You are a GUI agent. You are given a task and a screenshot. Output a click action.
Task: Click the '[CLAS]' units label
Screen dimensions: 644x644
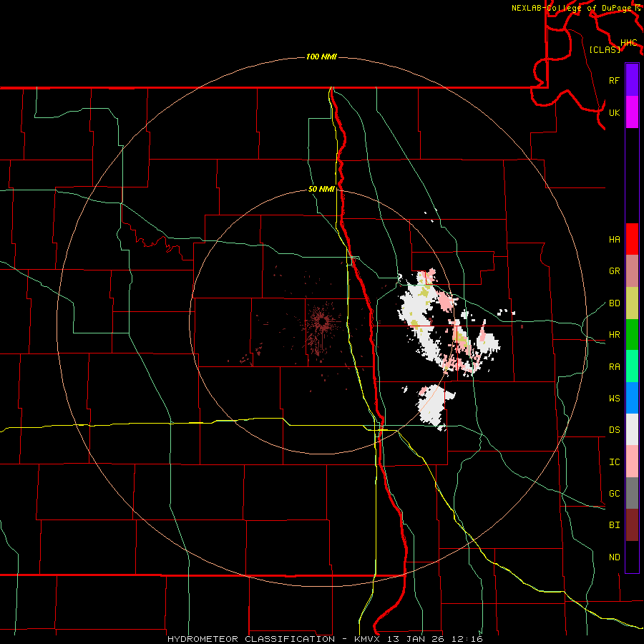coord(605,49)
